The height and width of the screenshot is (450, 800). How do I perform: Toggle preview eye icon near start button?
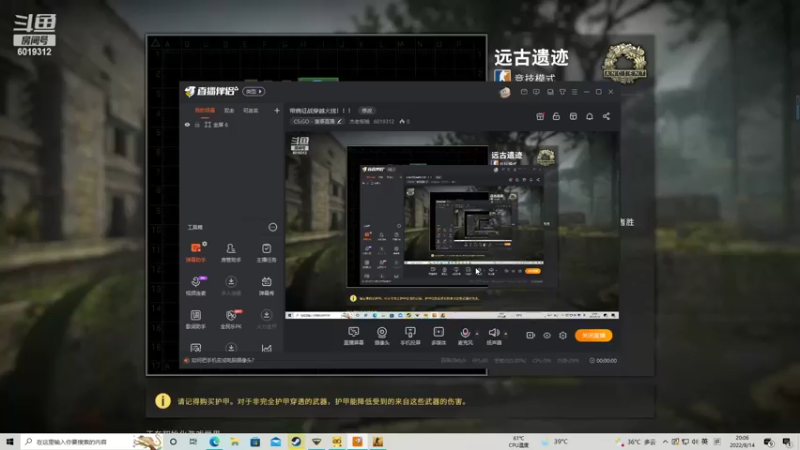click(x=546, y=335)
